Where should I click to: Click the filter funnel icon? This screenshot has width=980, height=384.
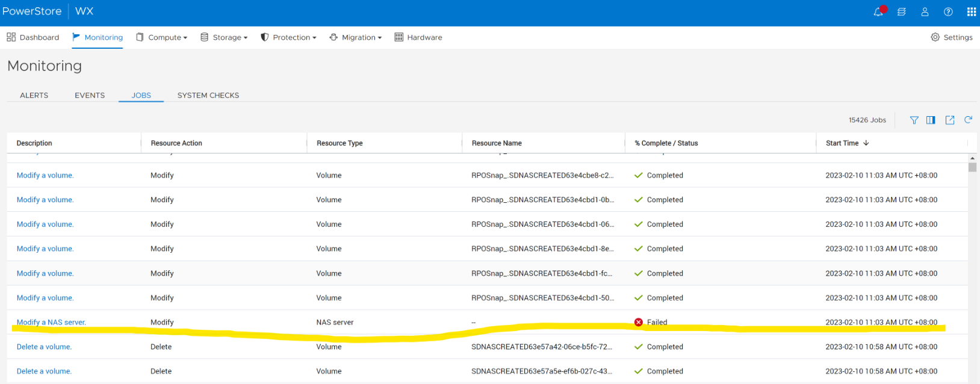(914, 120)
